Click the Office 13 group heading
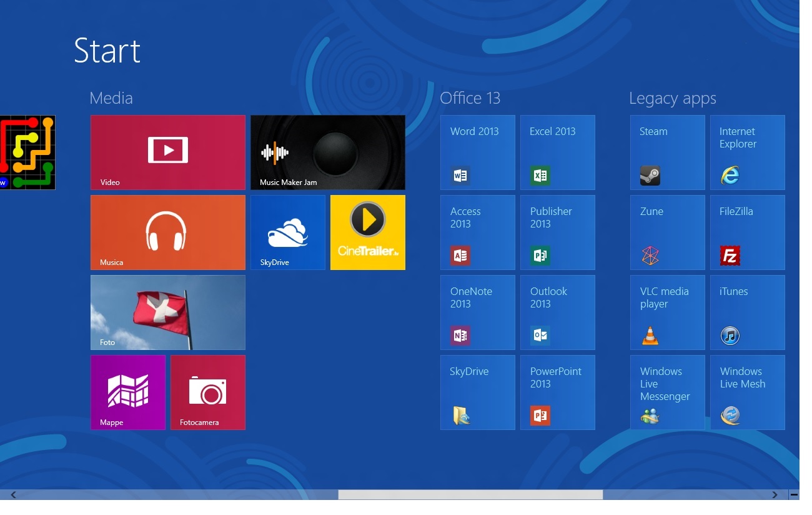The height and width of the screenshot is (515, 812). (470, 98)
